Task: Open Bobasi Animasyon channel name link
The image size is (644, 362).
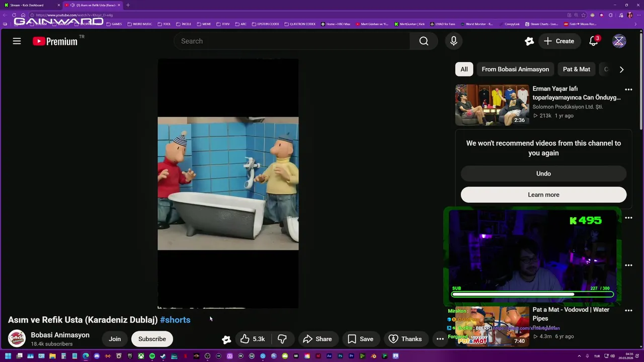Action: (60, 335)
